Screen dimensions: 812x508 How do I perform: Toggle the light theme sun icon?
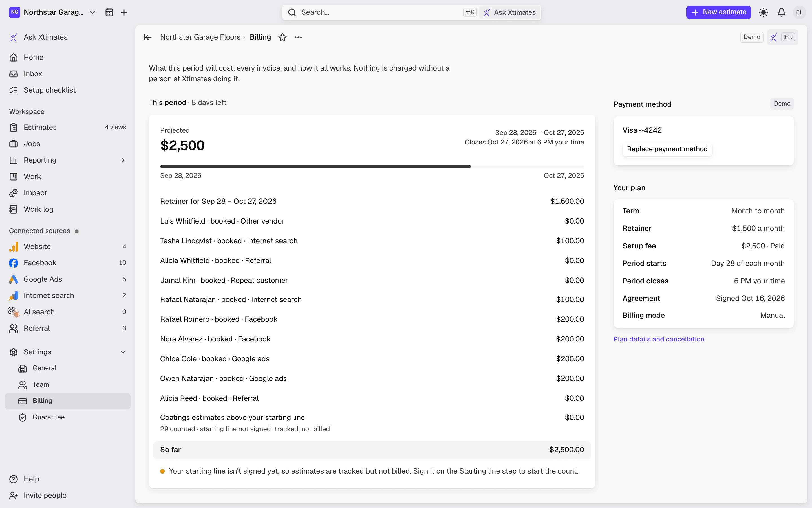[x=763, y=12]
